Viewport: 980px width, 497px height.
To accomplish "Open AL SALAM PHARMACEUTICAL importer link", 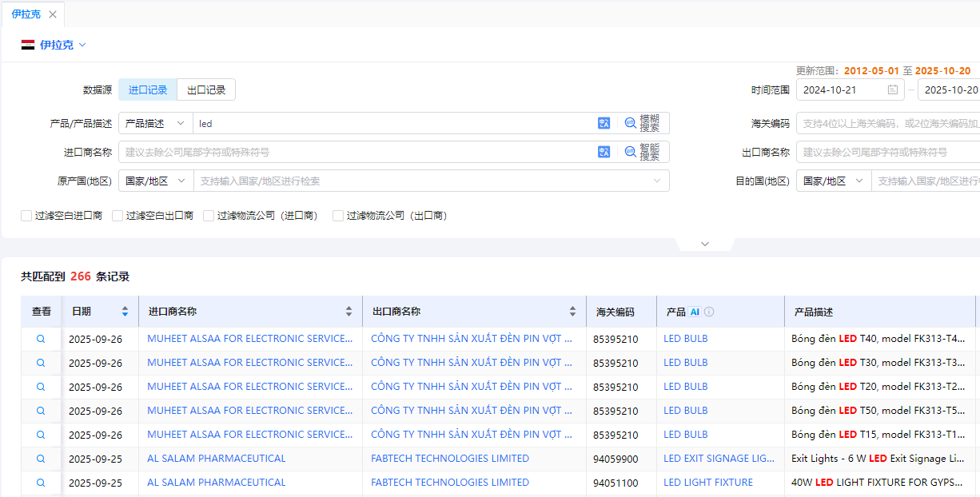I will (216, 459).
